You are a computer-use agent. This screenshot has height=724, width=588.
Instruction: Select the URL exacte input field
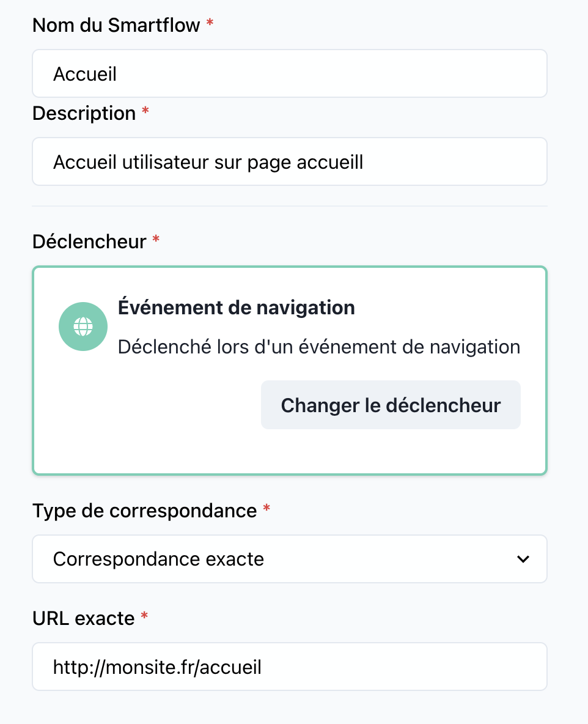tap(289, 667)
